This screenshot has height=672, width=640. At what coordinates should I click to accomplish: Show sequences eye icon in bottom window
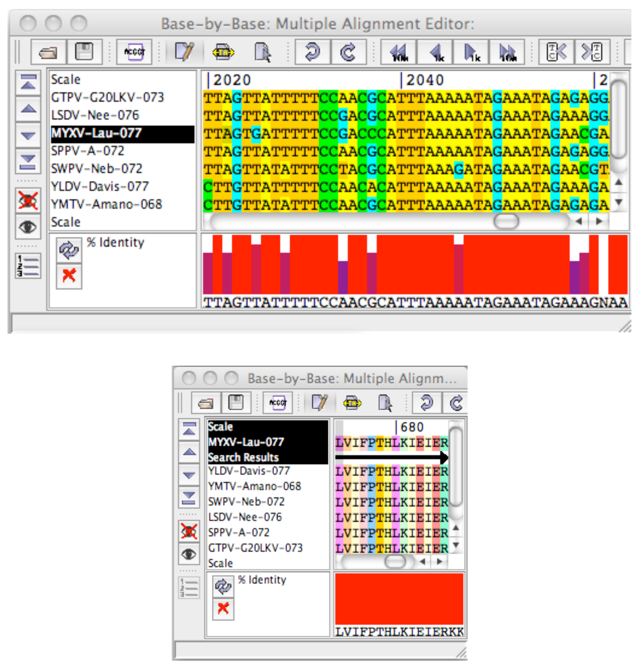[x=189, y=554]
